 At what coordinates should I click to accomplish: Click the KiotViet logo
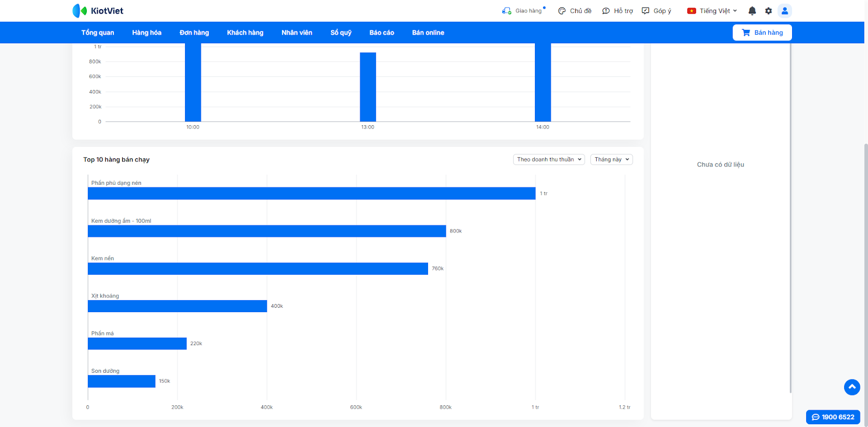point(98,11)
